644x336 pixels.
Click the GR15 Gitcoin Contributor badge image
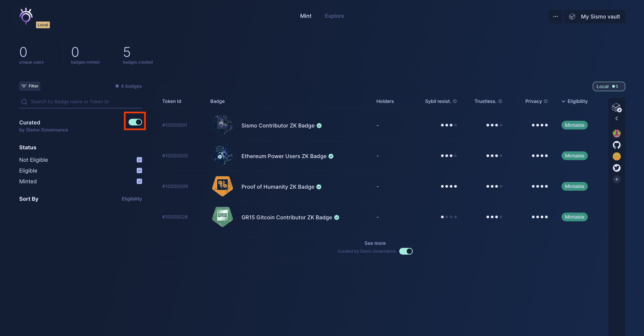click(x=223, y=217)
